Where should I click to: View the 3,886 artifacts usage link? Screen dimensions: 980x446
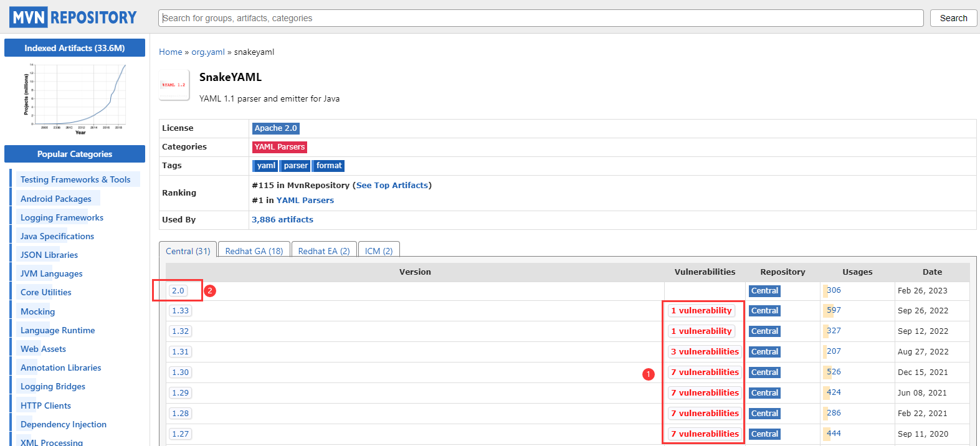[282, 219]
